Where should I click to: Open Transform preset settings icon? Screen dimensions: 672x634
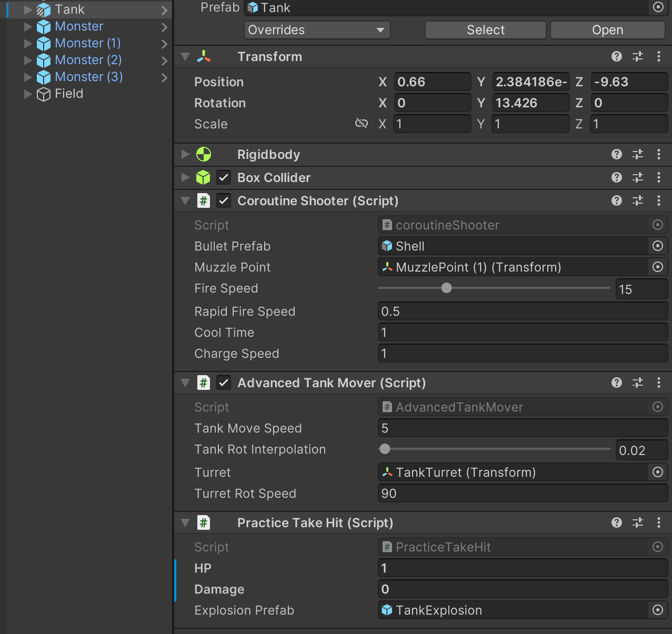click(x=638, y=56)
